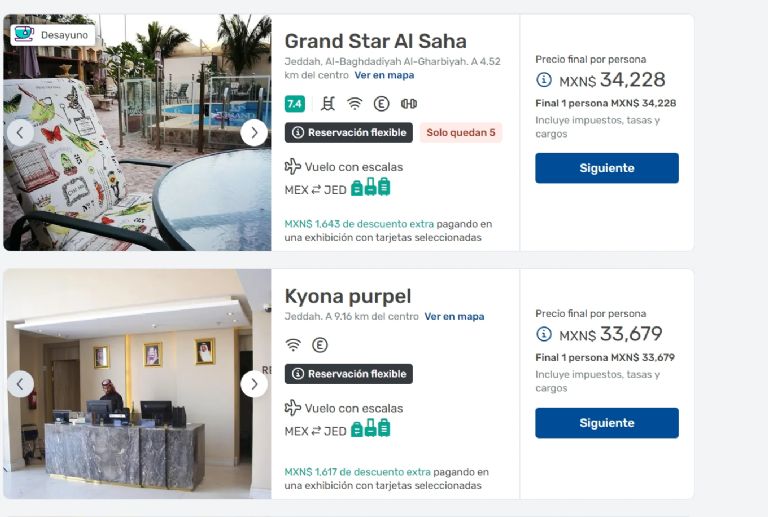Viewport: 768px width, 517px height.
Task: Click the luggage icons next to MEX JED in Grand Star
Action: click(370, 187)
